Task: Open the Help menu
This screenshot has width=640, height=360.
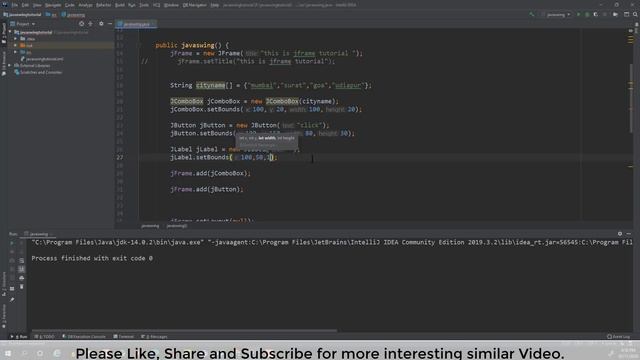Action: click(215, 5)
